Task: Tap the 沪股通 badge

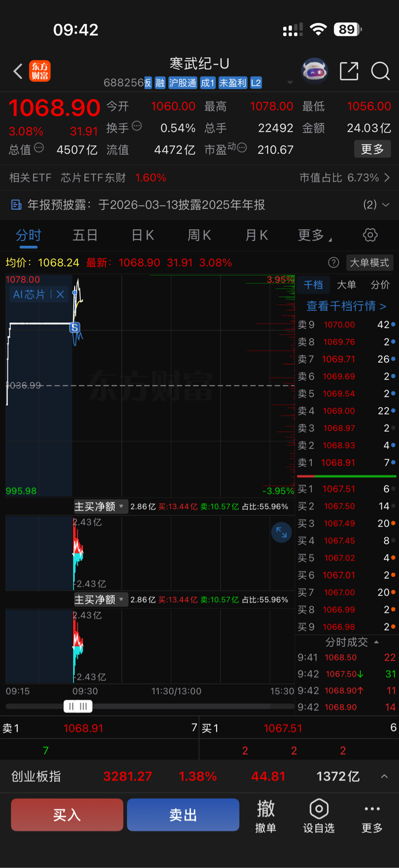Action: point(182,83)
